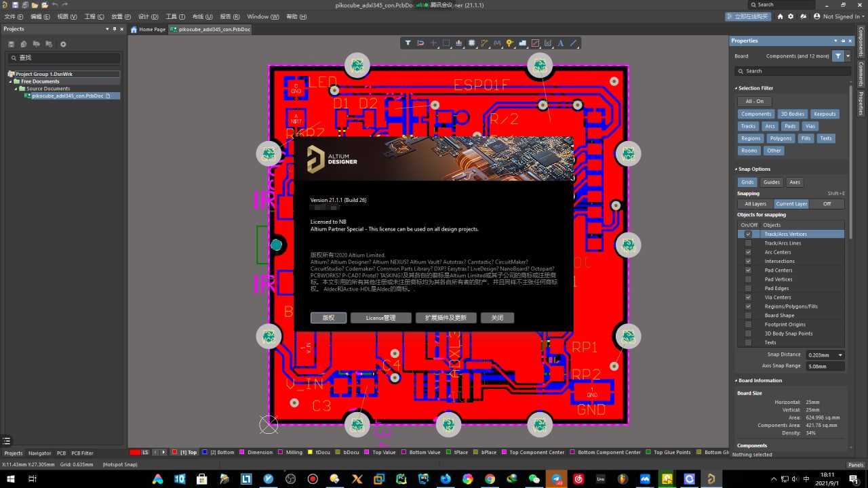Click the place via tool in active bar

point(510,43)
